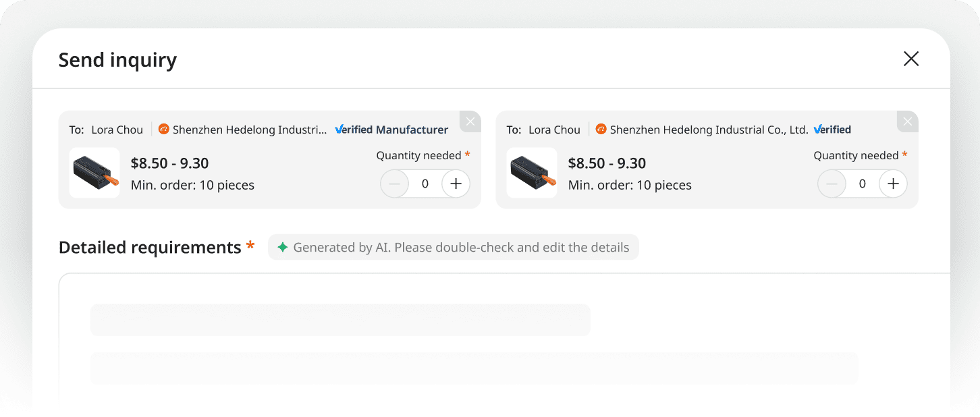The width and height of the screenshot is (980, 417).
Task: Click the quantity field in the second card
Action: (x=862, y=184)
